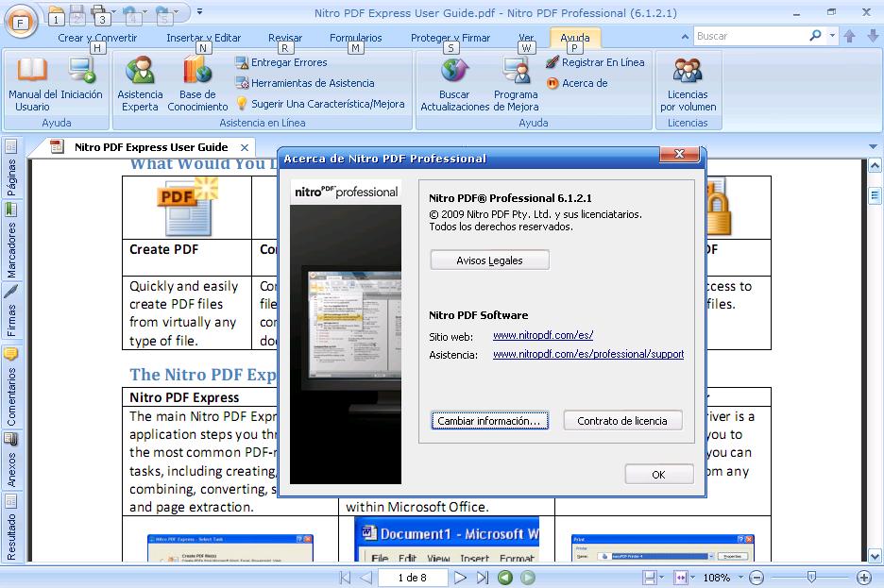Open the round Nitro application menu button

(x=21, y=21)
